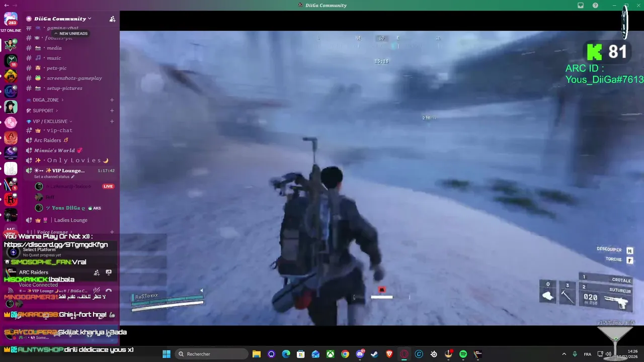Open Discord taskbar icon
The width and height of the screenshot is (644, 362).
tap(360, 354)
